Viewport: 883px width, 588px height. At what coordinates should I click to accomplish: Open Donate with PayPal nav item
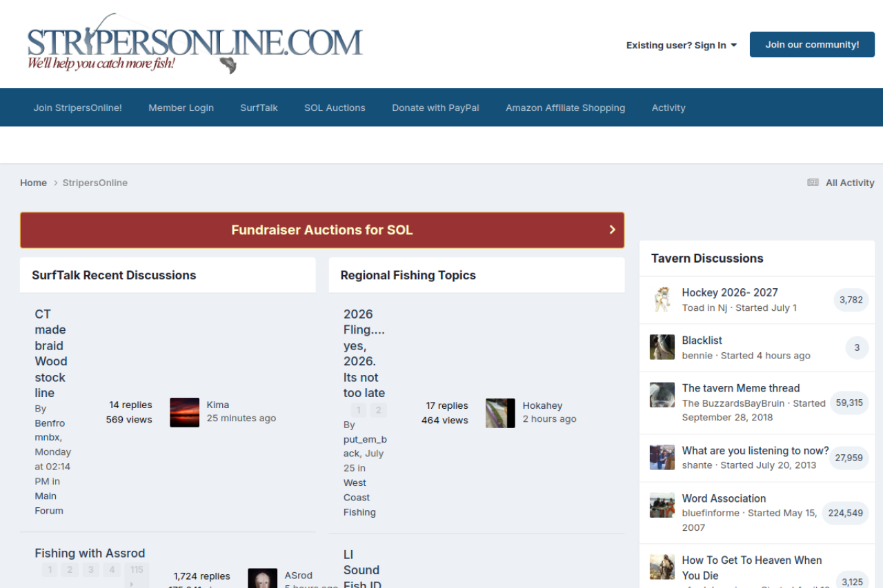(436, 108)
